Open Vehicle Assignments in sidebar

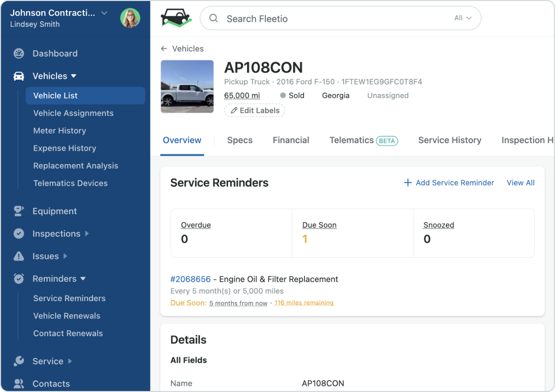click(x=73, y=113)
